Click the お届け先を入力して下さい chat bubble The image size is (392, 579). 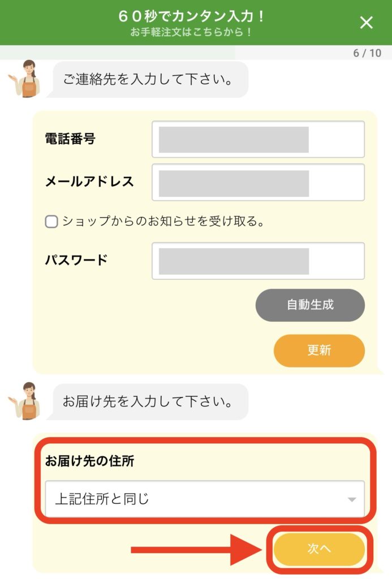150,402
